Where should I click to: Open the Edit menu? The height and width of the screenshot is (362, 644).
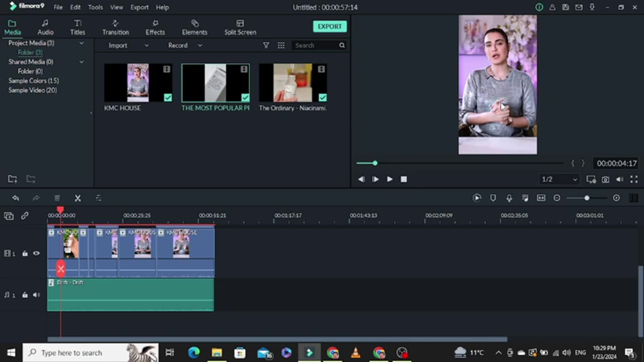[x=75, y=8]
